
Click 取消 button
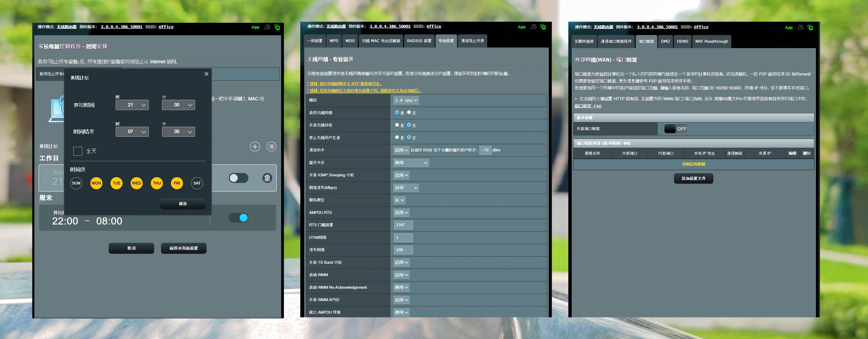click(131, 248)
